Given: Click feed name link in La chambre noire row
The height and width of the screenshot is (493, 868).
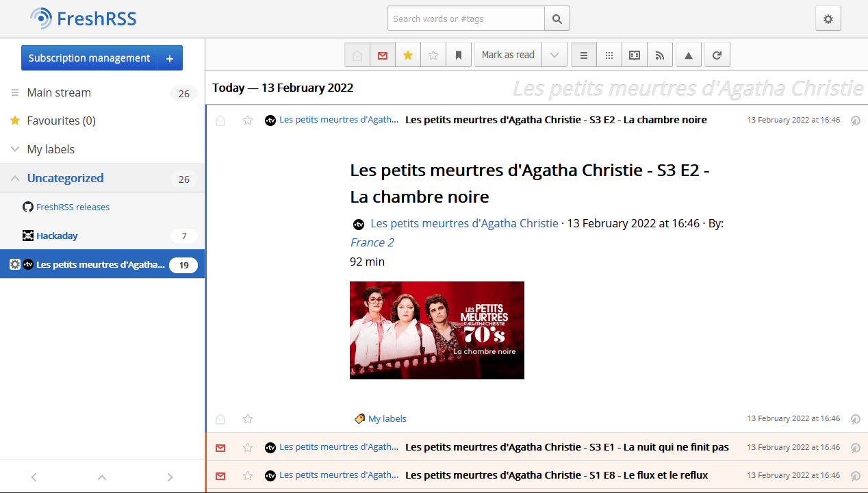Looking at the screenshot, I should pyautogui.click(x=339, y=120).
